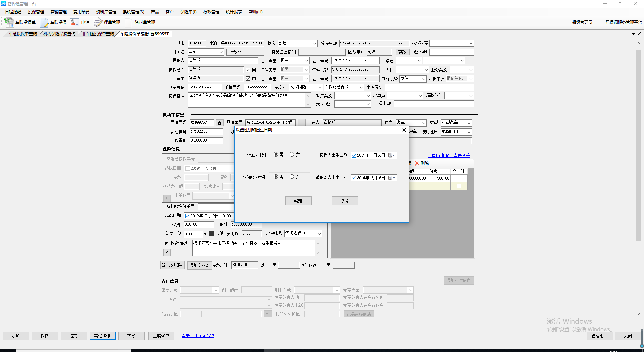Select 女 for 投保人性别
This screenshot has width=644, height=352.
(292, 155)
